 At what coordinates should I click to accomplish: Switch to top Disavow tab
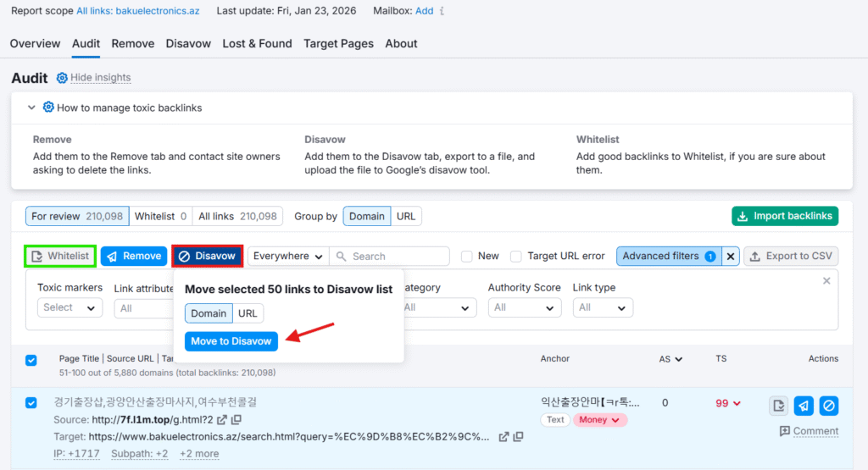[x=188, y=44]
